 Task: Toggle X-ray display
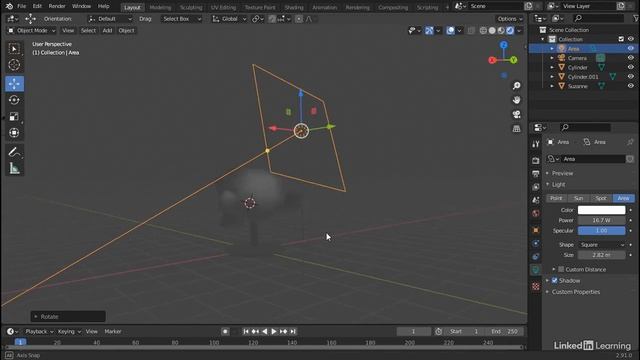471,31
